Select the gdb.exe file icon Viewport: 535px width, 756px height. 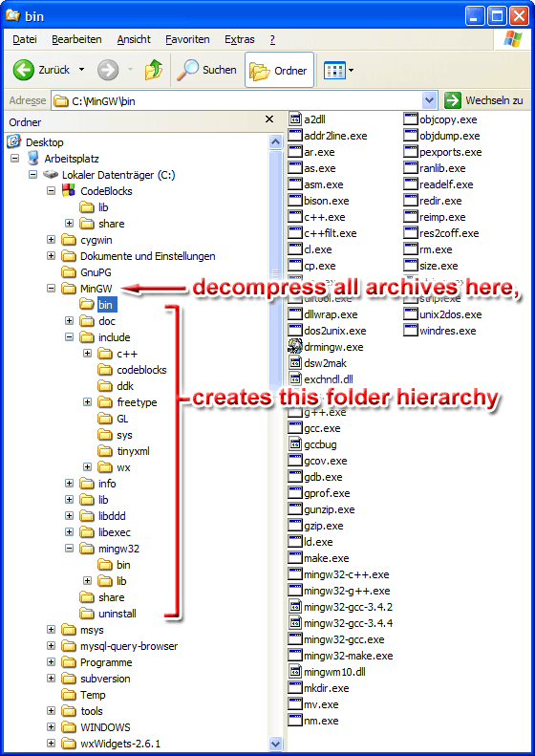point(295,476)
